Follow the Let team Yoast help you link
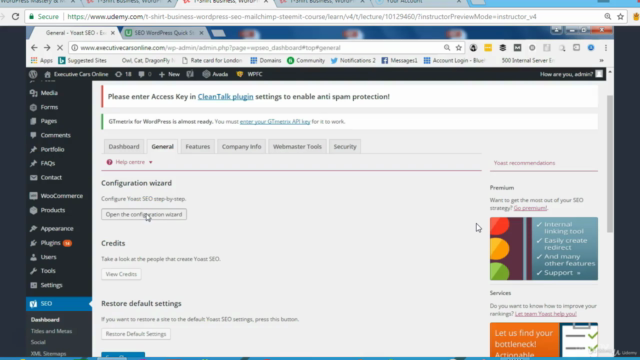 [545, 314]
